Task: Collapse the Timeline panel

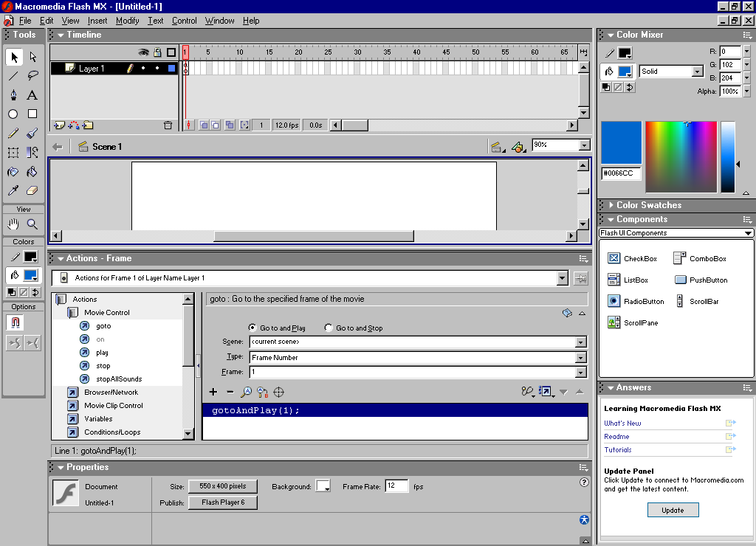Action: tap(61, 35)
